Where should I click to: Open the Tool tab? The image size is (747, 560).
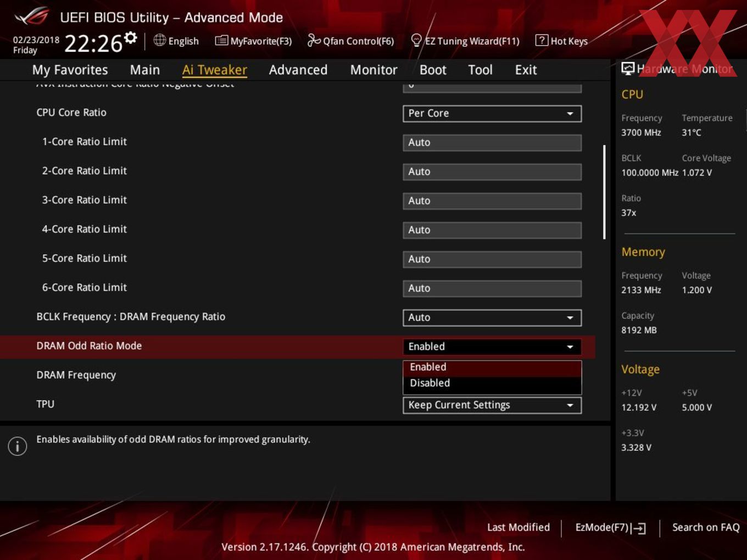point(480,70)
